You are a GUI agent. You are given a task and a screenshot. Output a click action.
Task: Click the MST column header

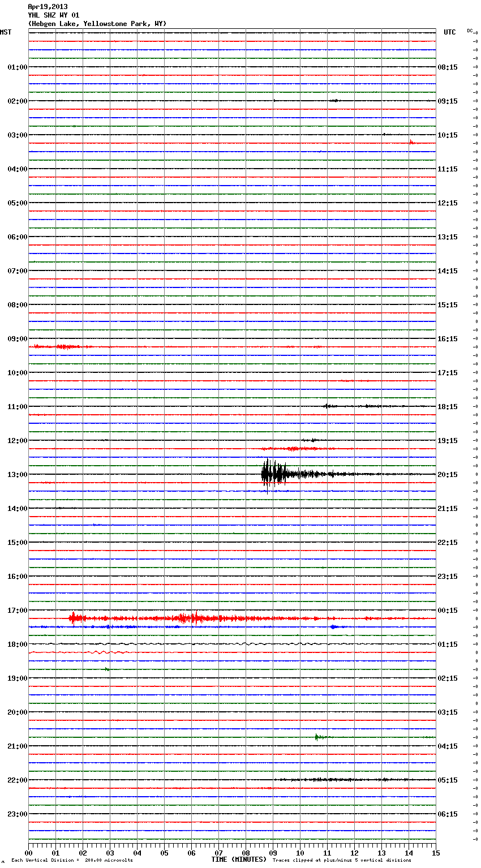click(x=6, y=32)
